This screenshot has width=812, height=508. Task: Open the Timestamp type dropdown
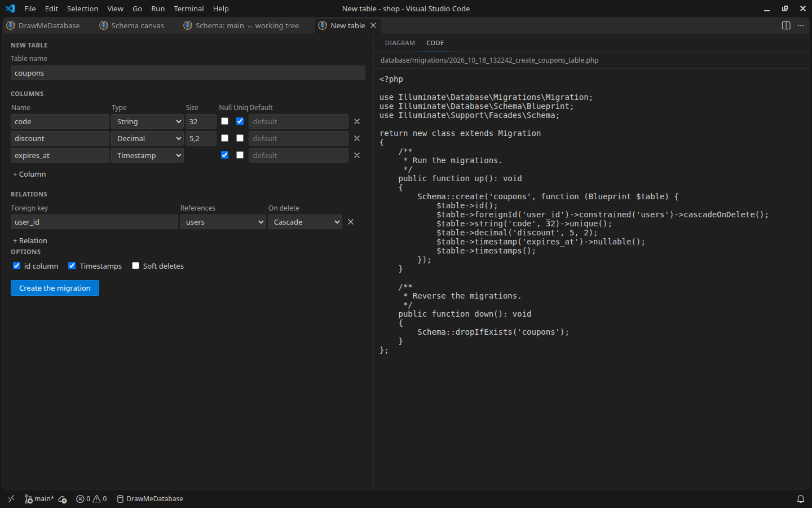point(147,156)
